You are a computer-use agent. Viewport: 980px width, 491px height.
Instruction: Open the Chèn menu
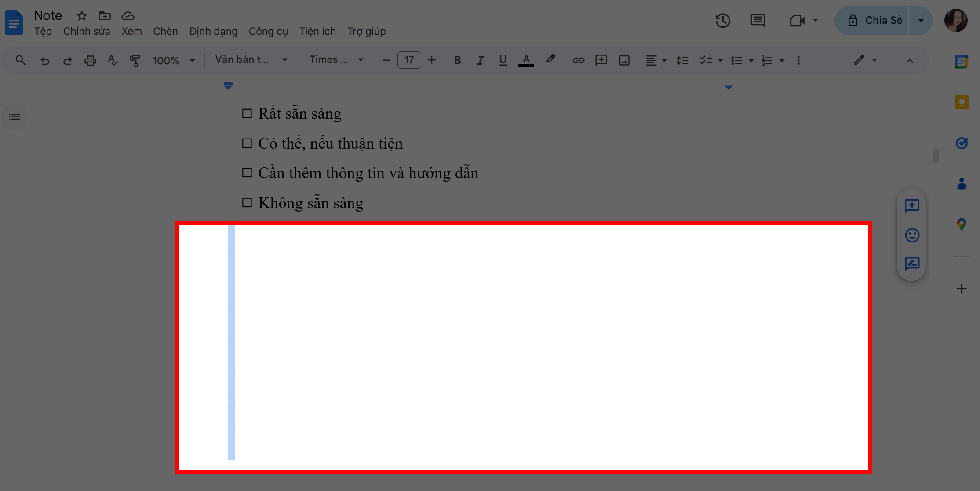click(x=165, y=31)
